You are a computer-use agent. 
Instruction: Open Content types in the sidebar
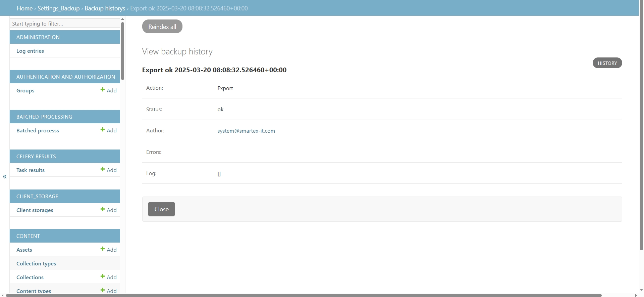coord(34,291)
